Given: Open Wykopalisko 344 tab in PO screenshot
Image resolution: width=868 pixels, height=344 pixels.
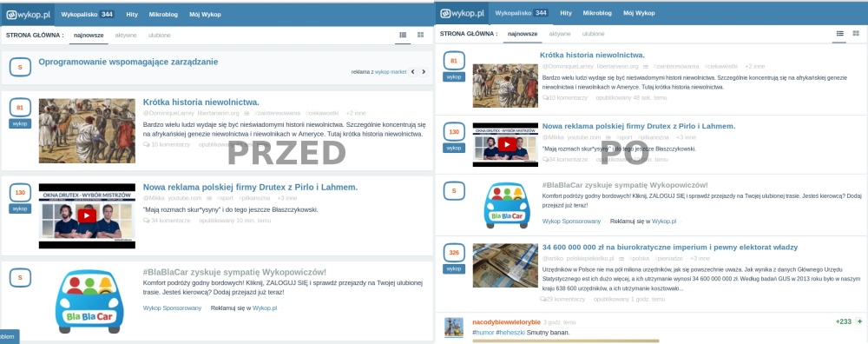Looking at the screenshot, I should tap(522, 13).
